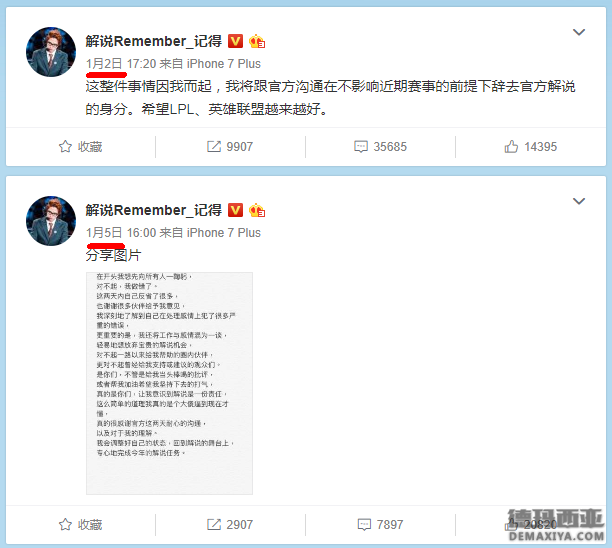The width and height of the screenshot is (612, 548).
Task: Open comments on second post showing 7897
Action: [x=380, y=525]
